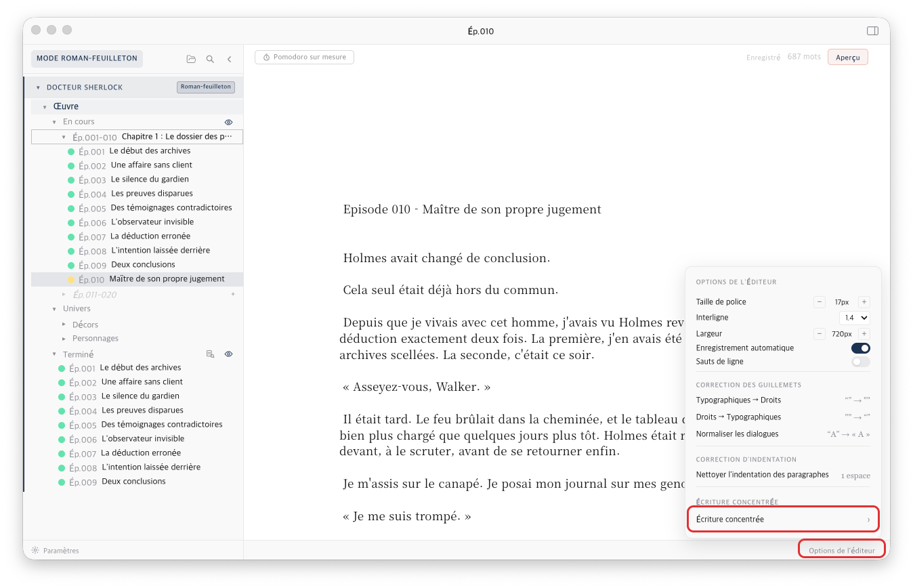Select Nettoyer l'indentation des paragraphes
Viewport: 913px width, 588px height.
783,475
